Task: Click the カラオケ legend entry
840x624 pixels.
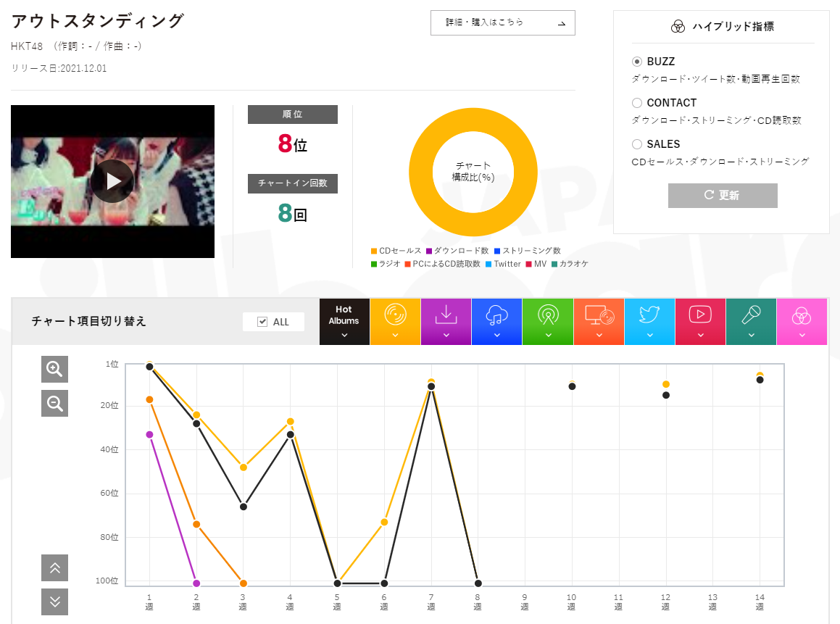Action: [570, 264]
